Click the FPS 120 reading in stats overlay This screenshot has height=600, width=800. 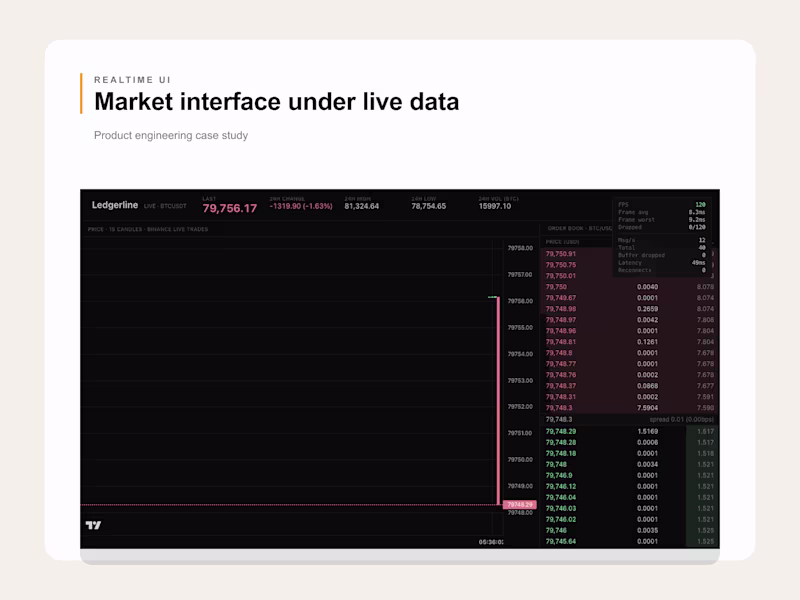point(662,205)
